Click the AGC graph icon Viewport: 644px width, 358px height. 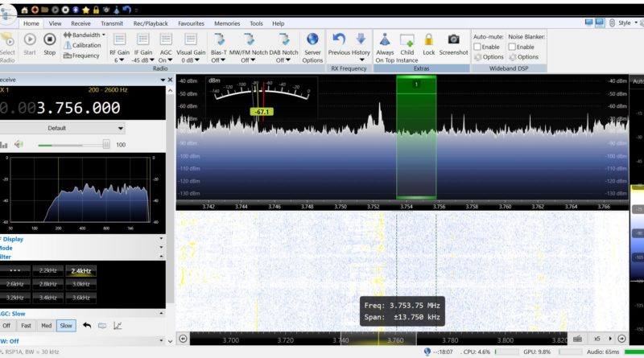tap(118, 326)
